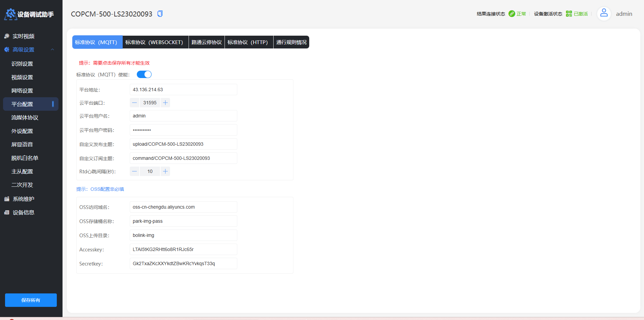644x320 pixels.
Task: Copy the device serial number icon
Action: (160, 14)
